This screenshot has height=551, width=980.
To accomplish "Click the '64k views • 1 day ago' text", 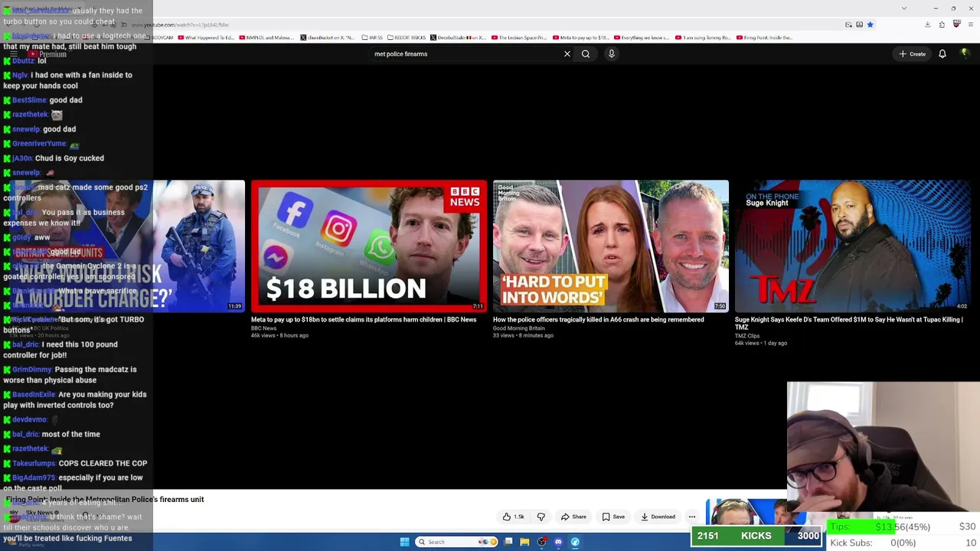I will [x=761, y=344].
